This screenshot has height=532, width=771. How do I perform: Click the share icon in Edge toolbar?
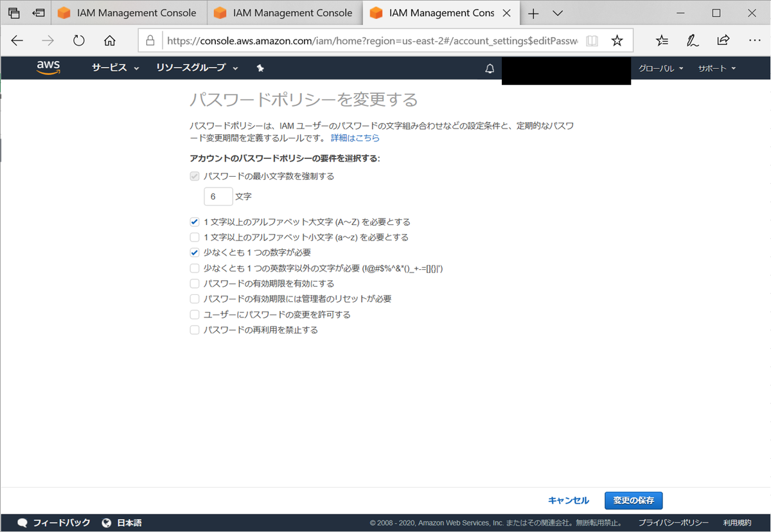click(x=723, y=39)
